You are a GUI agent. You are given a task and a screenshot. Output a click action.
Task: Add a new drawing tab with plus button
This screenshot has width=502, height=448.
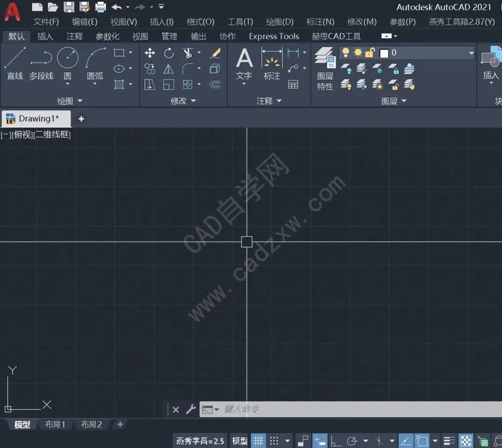[81, 118]
